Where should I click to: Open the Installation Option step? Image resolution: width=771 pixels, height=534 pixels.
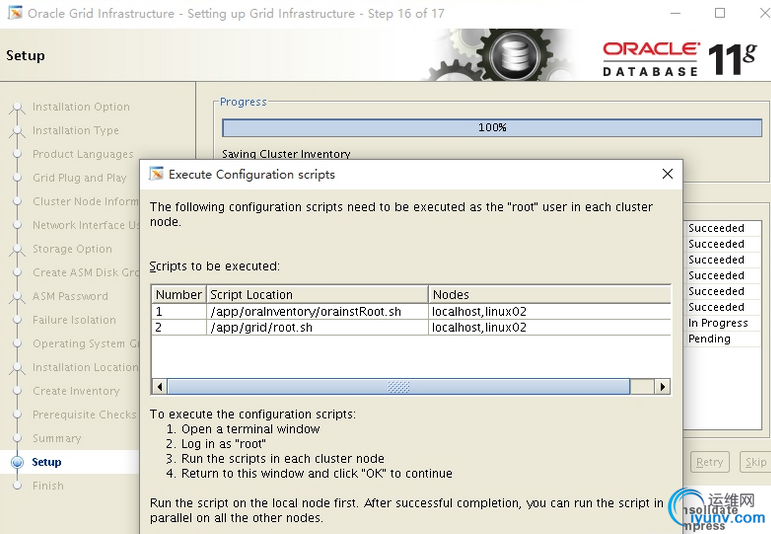pos(81,107)
